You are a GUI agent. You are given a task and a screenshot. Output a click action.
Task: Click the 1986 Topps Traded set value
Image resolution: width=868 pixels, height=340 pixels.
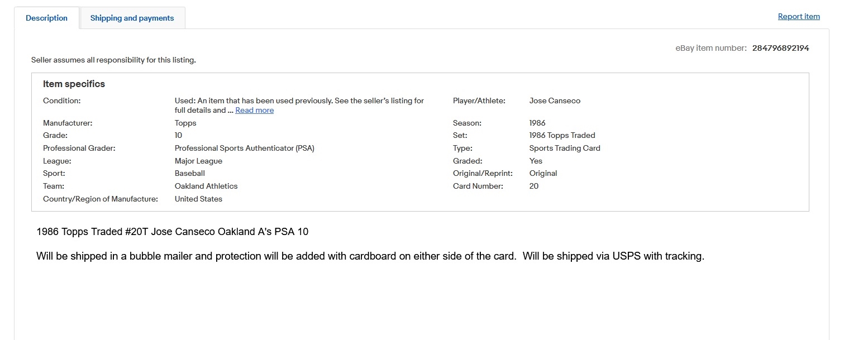(x=562, y=135)
